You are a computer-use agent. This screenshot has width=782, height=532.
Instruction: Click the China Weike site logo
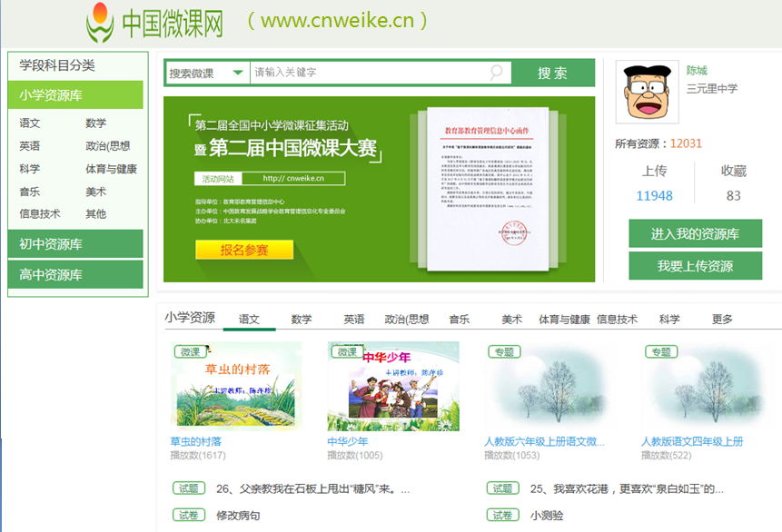click(x=154, y=23)
